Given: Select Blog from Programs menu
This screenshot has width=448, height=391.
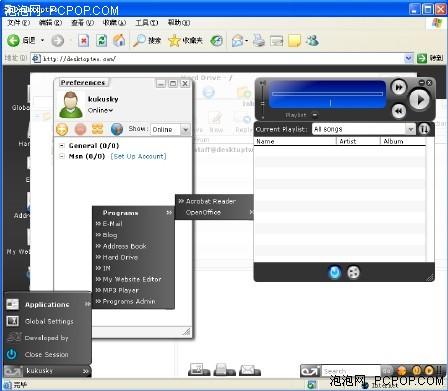Looking at the screenshot, I should pos(133,235).
